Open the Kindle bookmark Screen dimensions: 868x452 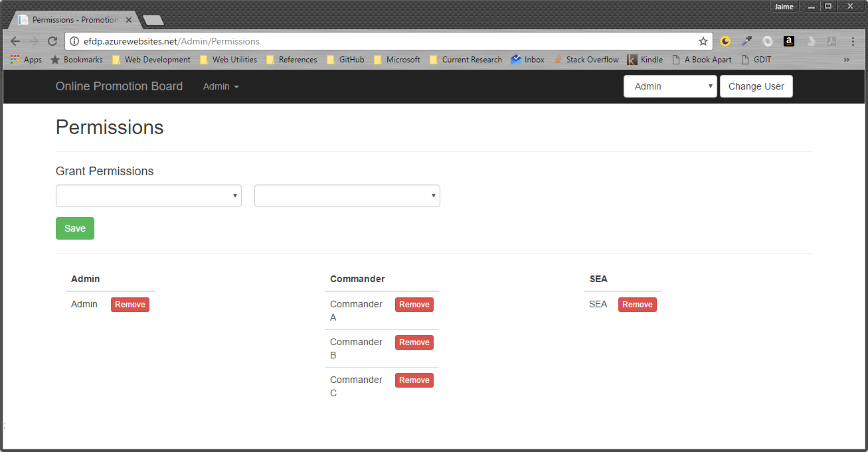coord(645,60)
